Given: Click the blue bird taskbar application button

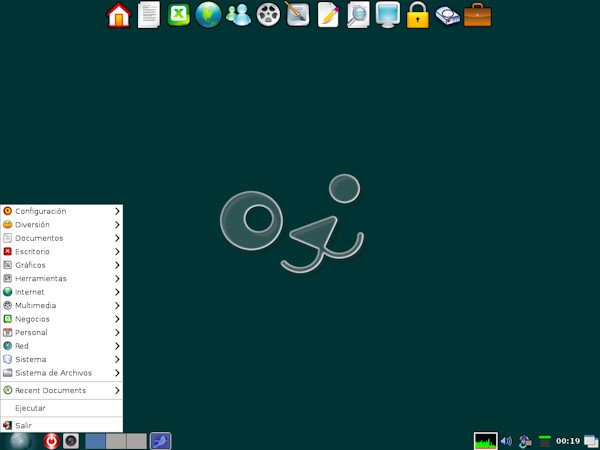Looking at the screenshot, I should click(x=160, y=441).
